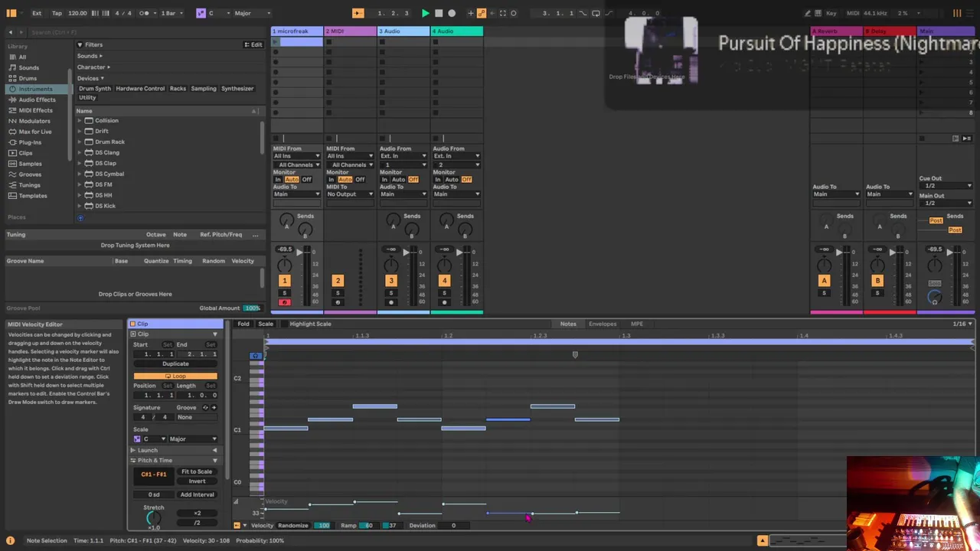
Task: Toggle track 2 activator button
Action: pyautogui.click(x=338, y=281)
